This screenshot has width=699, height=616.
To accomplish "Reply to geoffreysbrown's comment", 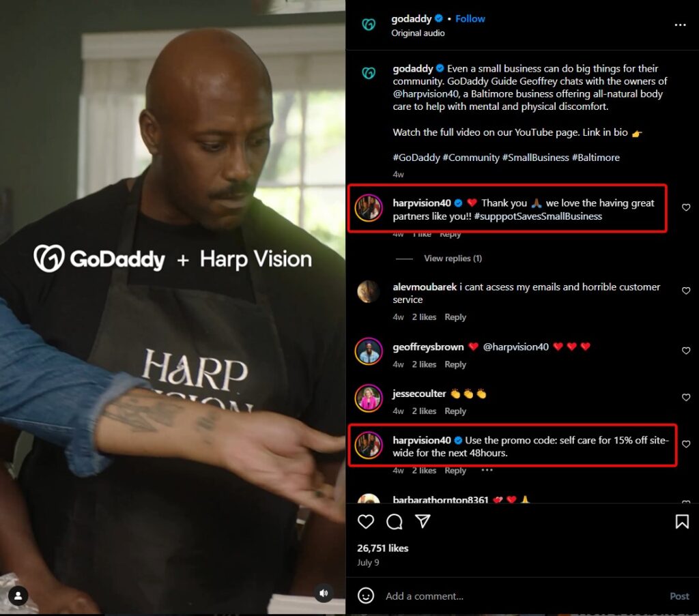I will pyautogui.click(x=455, y=364).
